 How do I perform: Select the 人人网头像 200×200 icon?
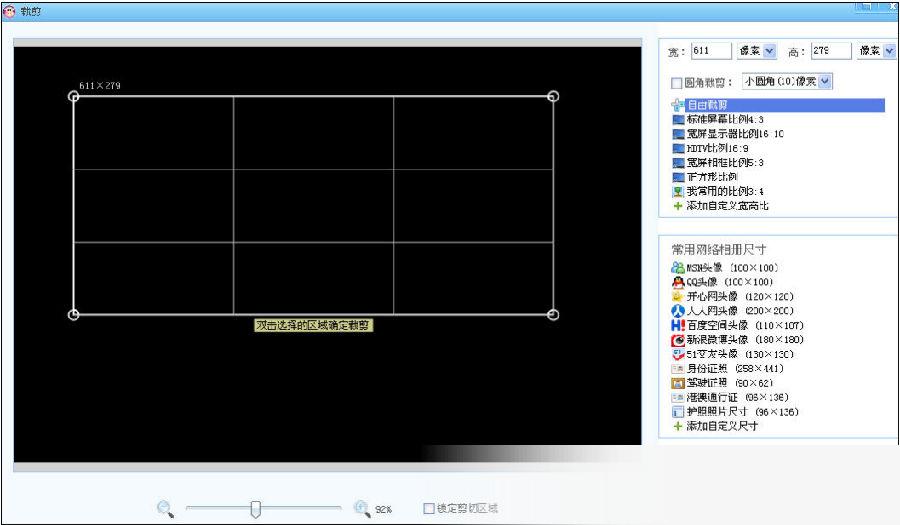[678, 310]
